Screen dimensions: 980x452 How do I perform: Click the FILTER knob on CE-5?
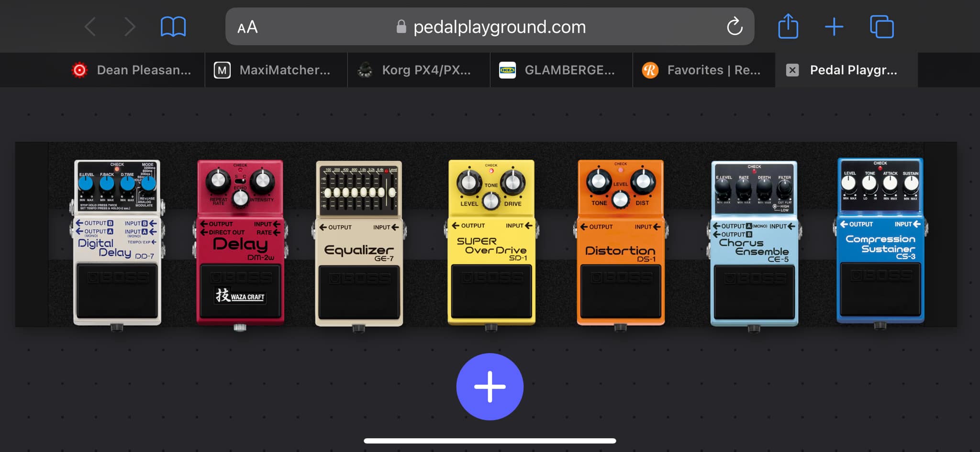785,190
